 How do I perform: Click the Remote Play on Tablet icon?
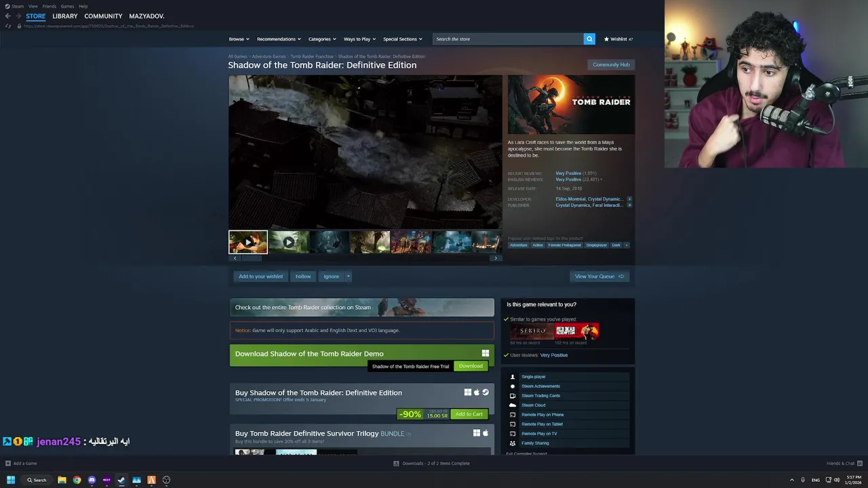pos(513,424)
